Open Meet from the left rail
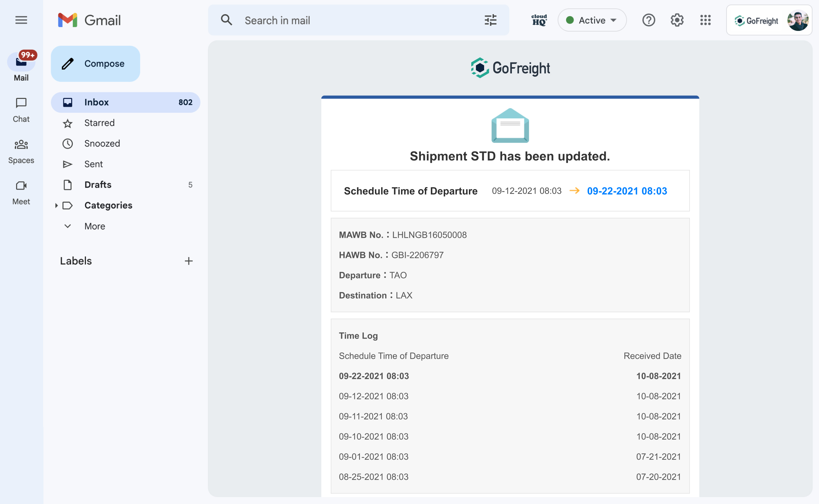 point(21,193)
